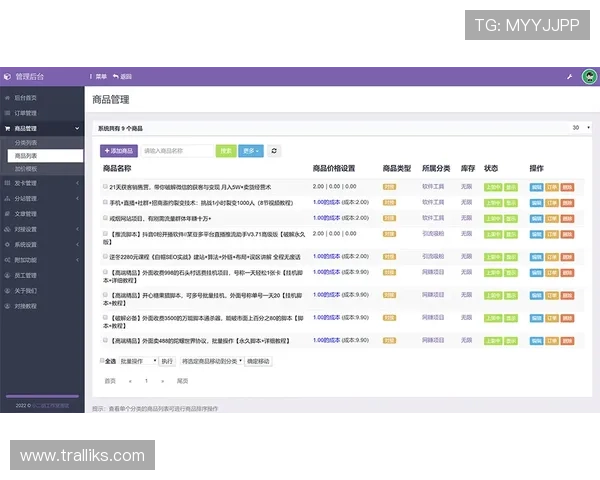Check the 全选 select-all checkbox
This screenshot has width=600, height=480.
click(x=102, y=361)
